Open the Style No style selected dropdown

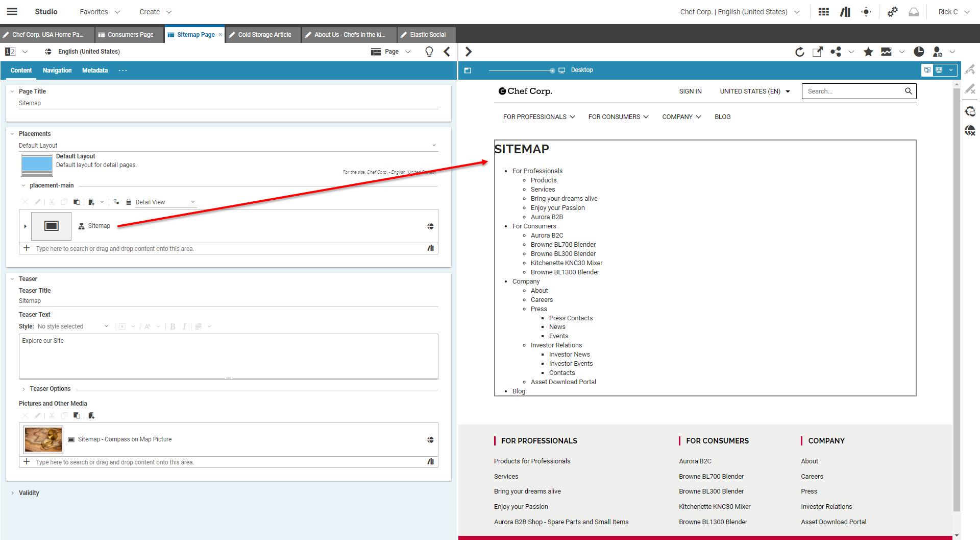tap(73, 326)
